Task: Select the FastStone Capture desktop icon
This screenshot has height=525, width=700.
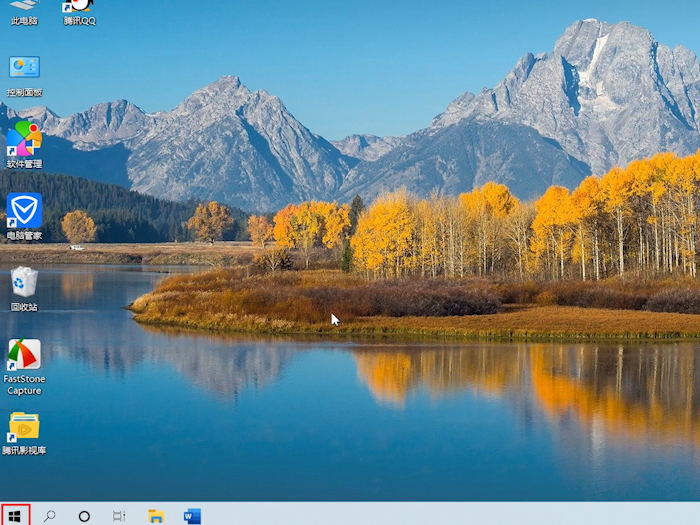Action: coord(24,354)
